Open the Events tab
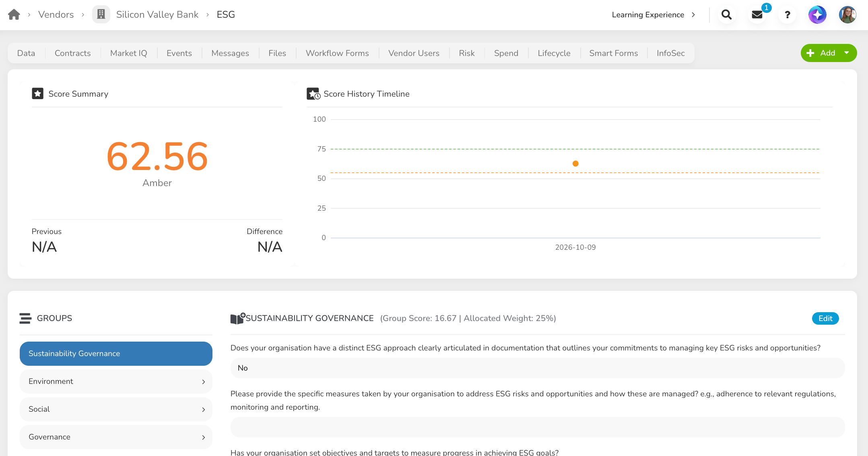This screenshot has width=868, height=456. pyautogui.click(x=179, y=53)
